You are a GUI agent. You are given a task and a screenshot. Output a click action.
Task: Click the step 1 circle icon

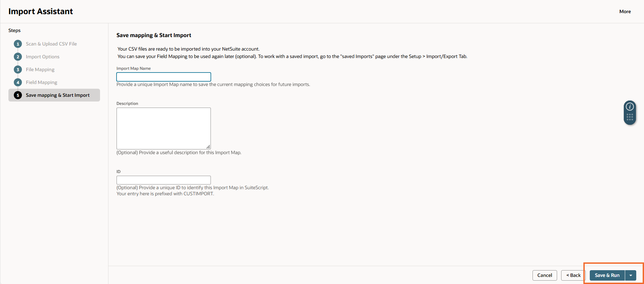click(x=18, y=44)
